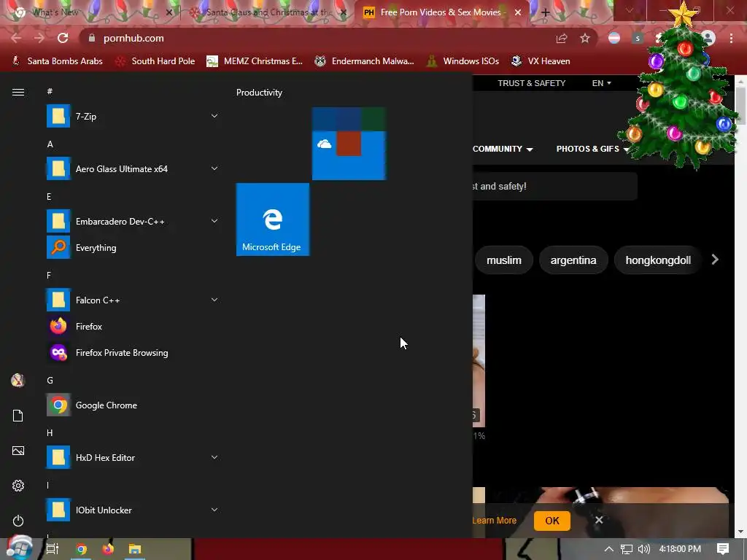Open Documents from Start sidebar
The height and width of the screenshot is (560, 747).
18,415
